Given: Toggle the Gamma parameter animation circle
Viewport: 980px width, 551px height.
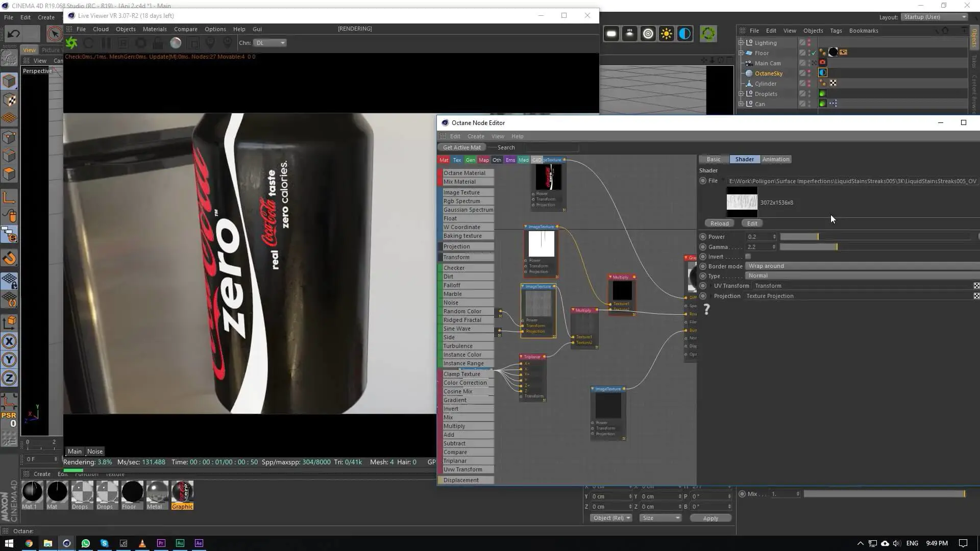Looking at the screenshot, I should [703, 247].
